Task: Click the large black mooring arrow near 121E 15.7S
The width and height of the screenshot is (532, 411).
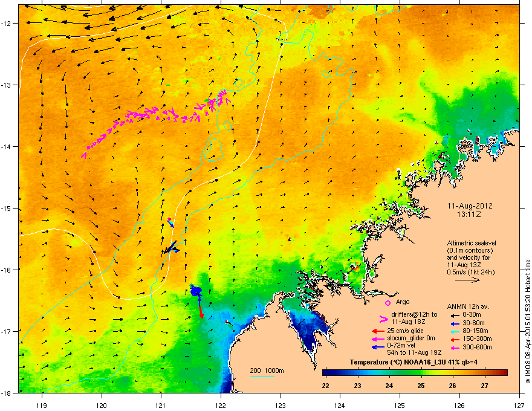Action: tap(170, 247)
